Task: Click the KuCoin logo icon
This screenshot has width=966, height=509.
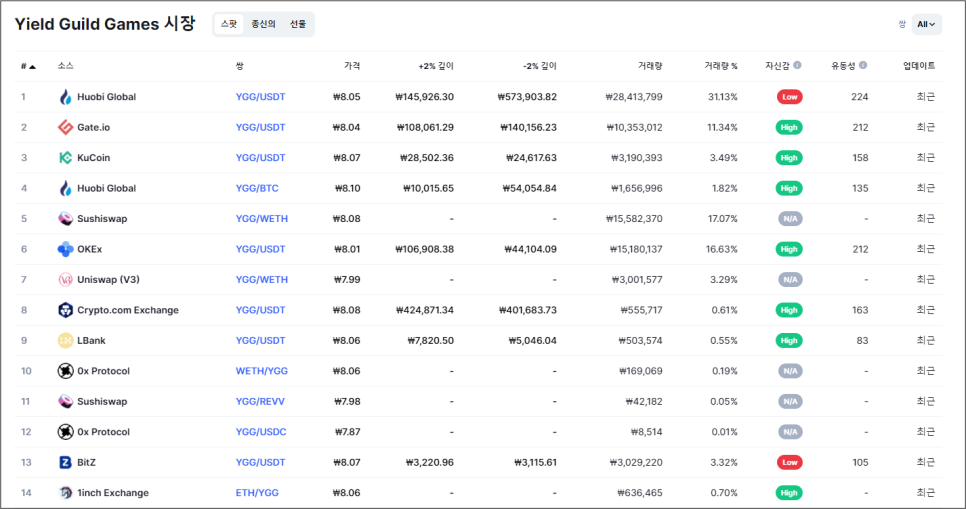Action: pos(65,158)
